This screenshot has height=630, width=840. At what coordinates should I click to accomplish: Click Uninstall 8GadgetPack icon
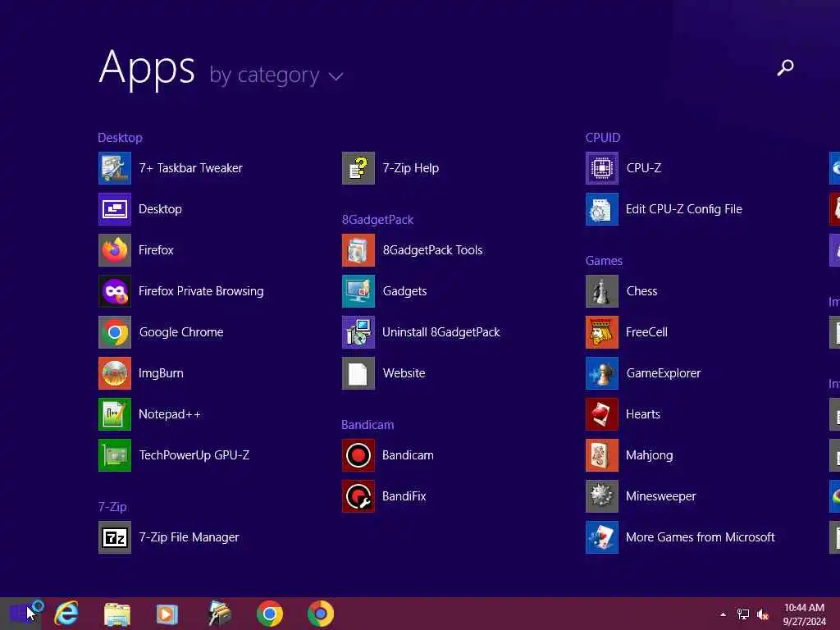(x=358, y=332)
